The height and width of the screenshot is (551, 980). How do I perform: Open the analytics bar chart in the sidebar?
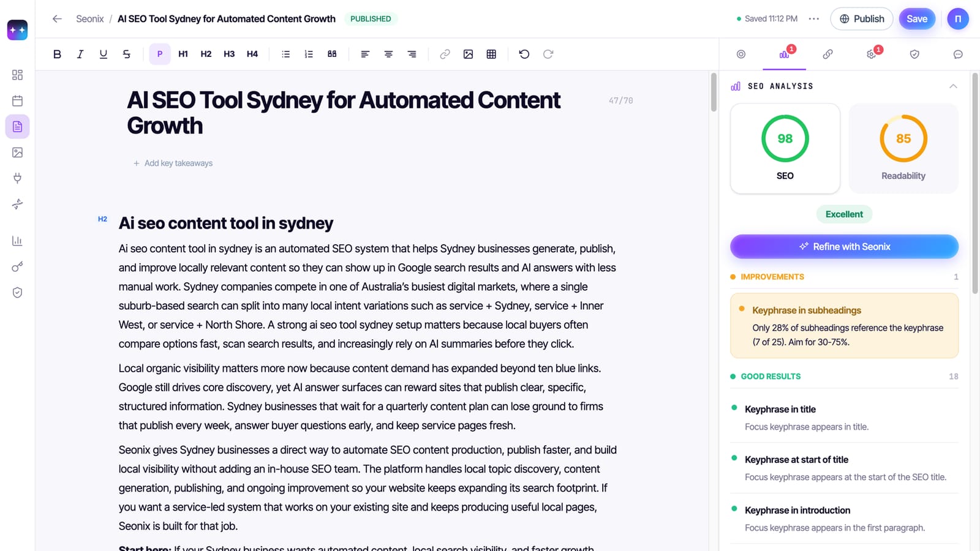coord(17,241)
